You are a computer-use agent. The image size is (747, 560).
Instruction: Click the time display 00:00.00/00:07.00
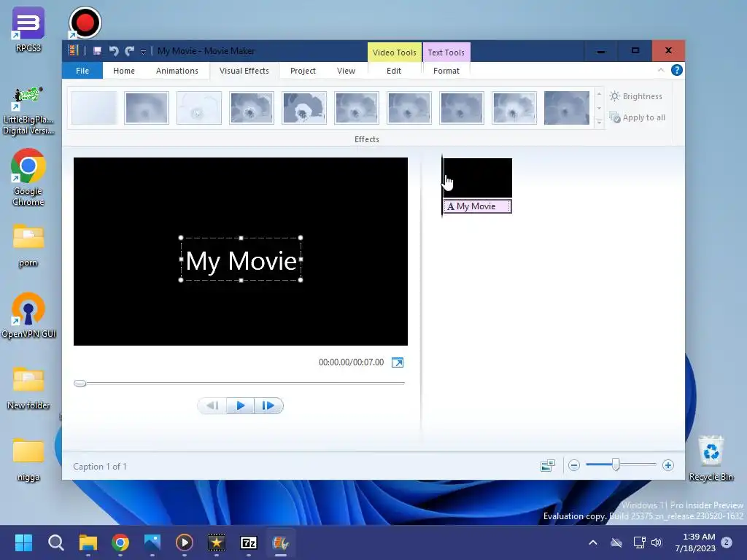(351, 362)
